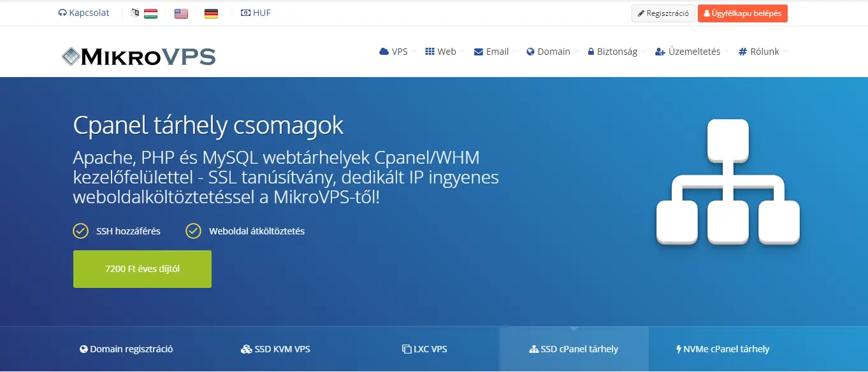Switch site language to Hungarian flag
The width and height of the screenshot is (868, 372).
tap(150, 13)
